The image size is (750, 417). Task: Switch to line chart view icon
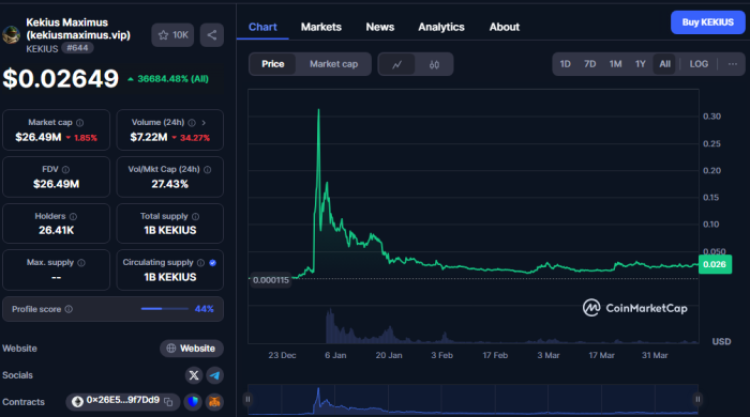397,65
